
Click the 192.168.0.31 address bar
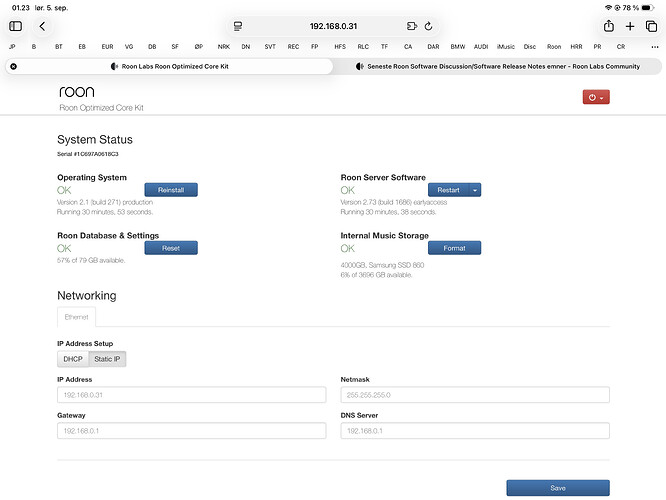[x=333, y=26]
